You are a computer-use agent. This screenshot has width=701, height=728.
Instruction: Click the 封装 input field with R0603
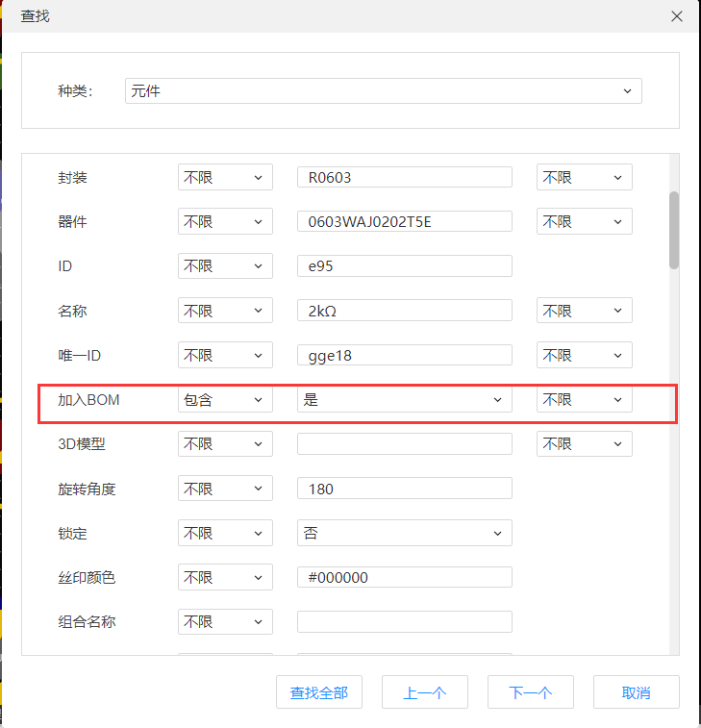[404, 177]
